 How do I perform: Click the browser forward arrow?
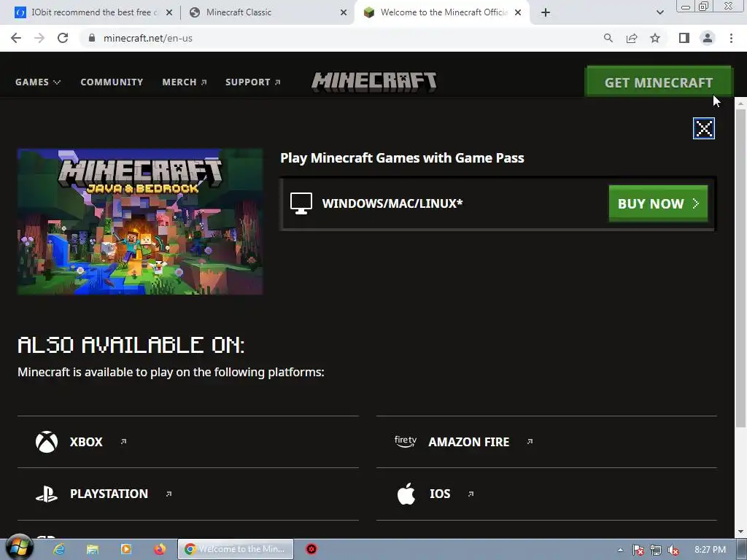pos(39,38)
